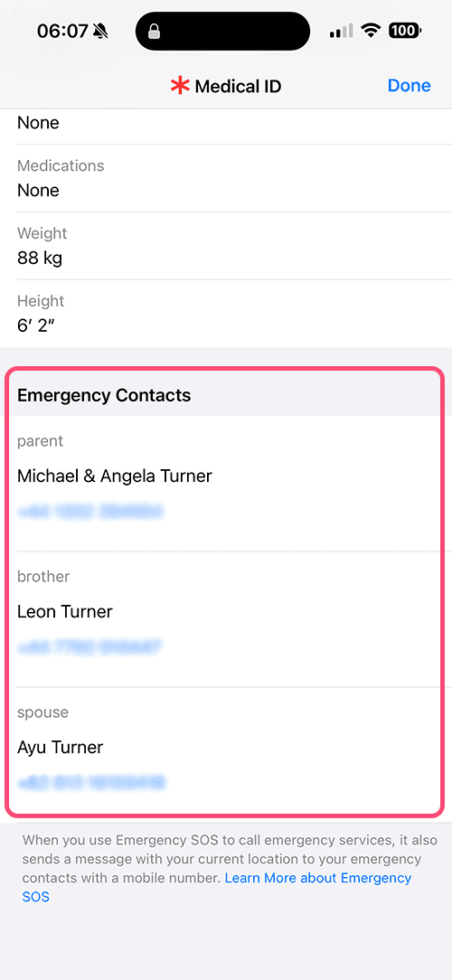Tap Done to close Medical ID
Screen dimensions: 452x980
[x=409, y=86]
